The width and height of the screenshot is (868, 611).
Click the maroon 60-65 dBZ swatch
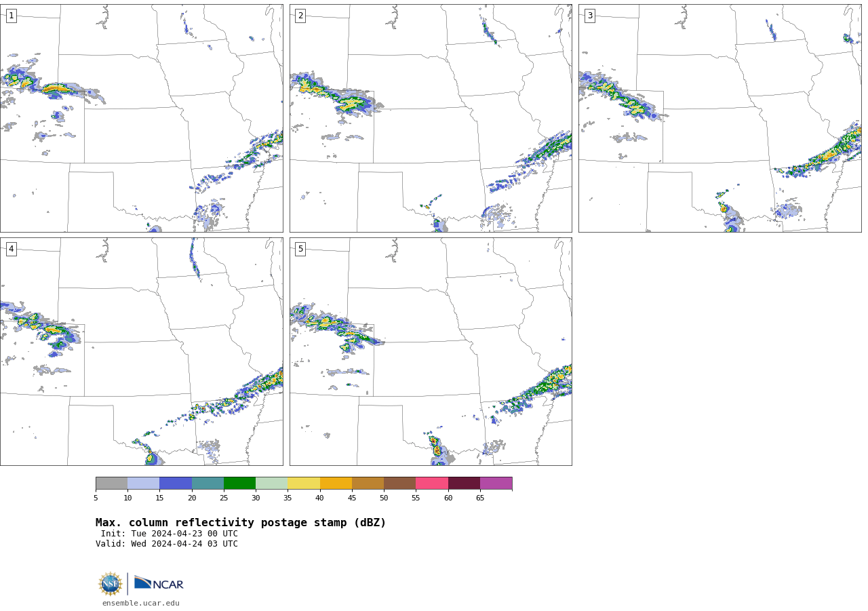464,484
